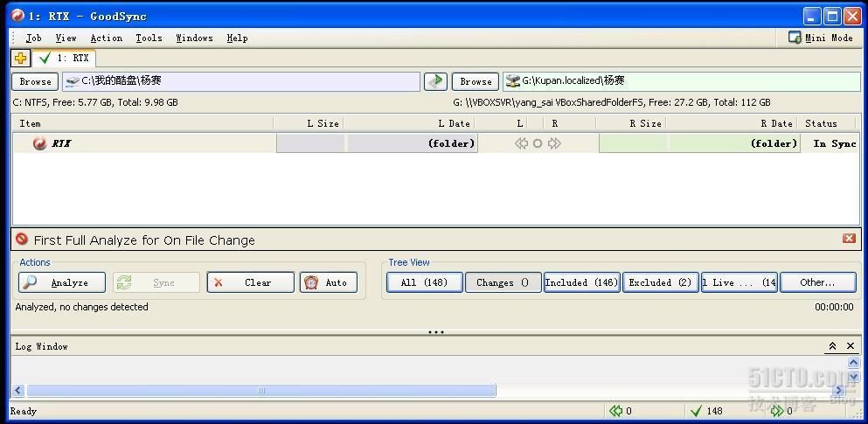
Task: Open the Tools menu
Action: 149,38
